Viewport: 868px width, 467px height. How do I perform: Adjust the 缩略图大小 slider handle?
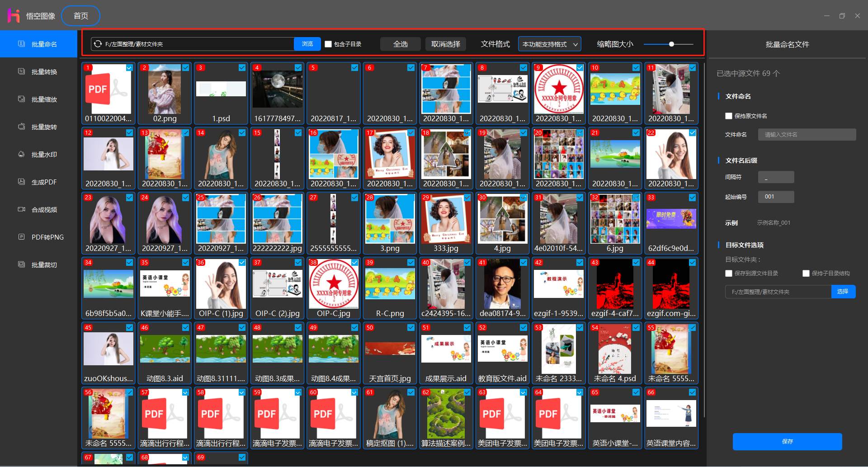[x=671, y=44]
